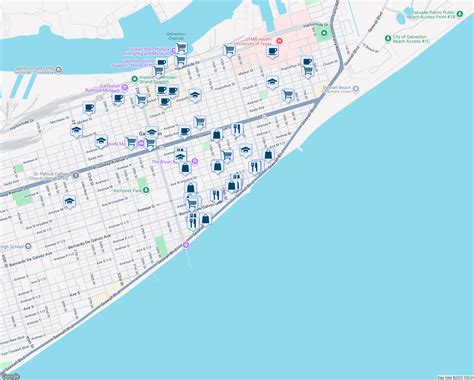Select shopping cart marker closest to Stewart Beach

click(x=287, y=96)
